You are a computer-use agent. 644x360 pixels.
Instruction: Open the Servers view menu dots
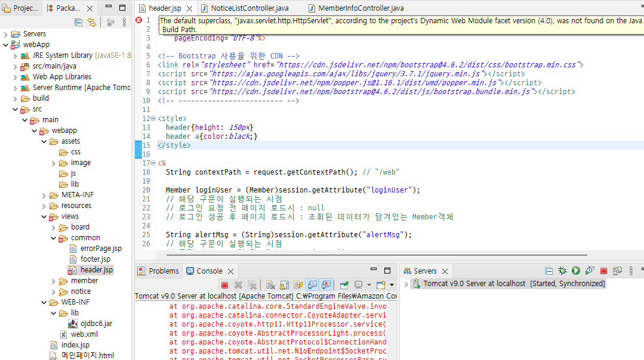(x=631, y=271)
